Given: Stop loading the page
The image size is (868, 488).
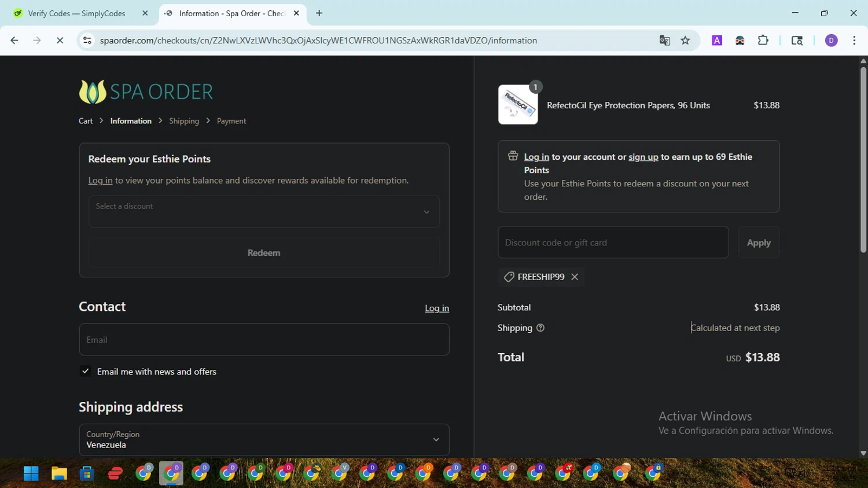Looking at the screenshot, I should pos(60,41).
